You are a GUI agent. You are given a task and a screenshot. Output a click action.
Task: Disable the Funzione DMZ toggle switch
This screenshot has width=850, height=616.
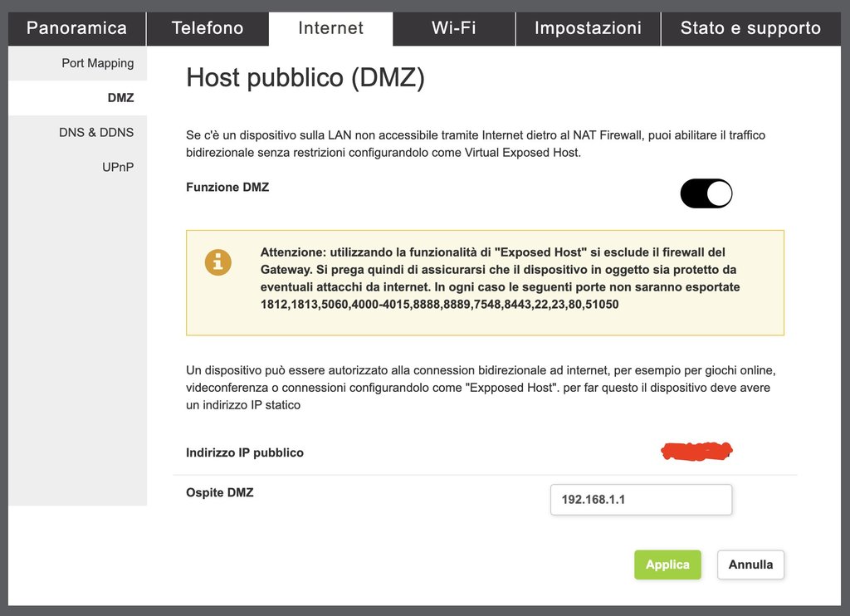point(706,193)
